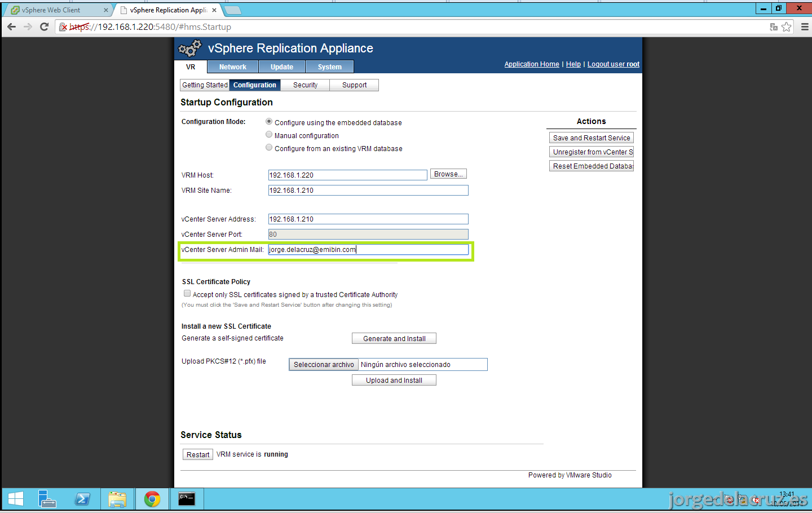Switch to Chrome in taskbar
The height and width of the screenshot is (513, 812).
[152, 499]
